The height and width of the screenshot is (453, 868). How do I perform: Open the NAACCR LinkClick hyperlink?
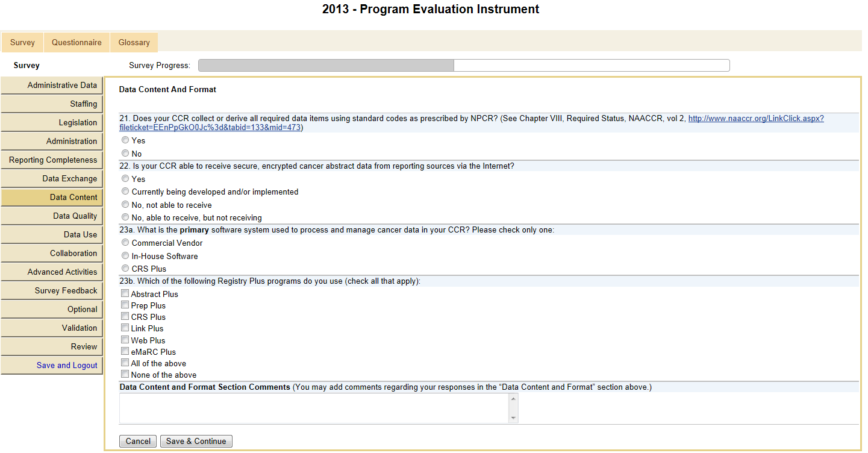[x=755, y=119]
